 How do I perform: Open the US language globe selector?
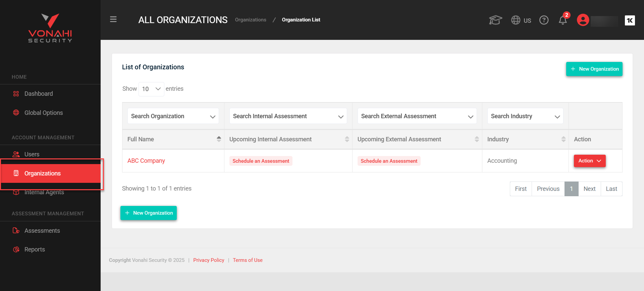coord(521,20)
